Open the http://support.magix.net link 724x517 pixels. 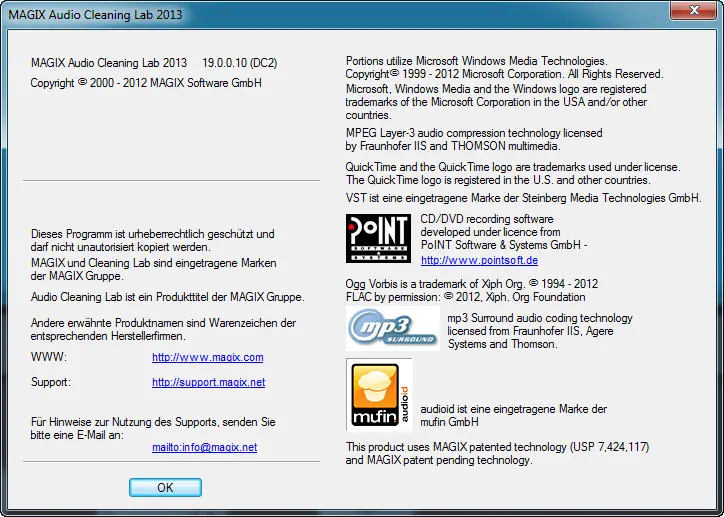[209, 382]
